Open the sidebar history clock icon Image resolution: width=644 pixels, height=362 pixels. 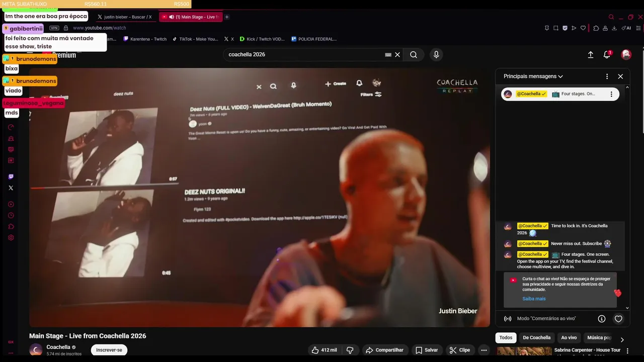pos(11,215)
